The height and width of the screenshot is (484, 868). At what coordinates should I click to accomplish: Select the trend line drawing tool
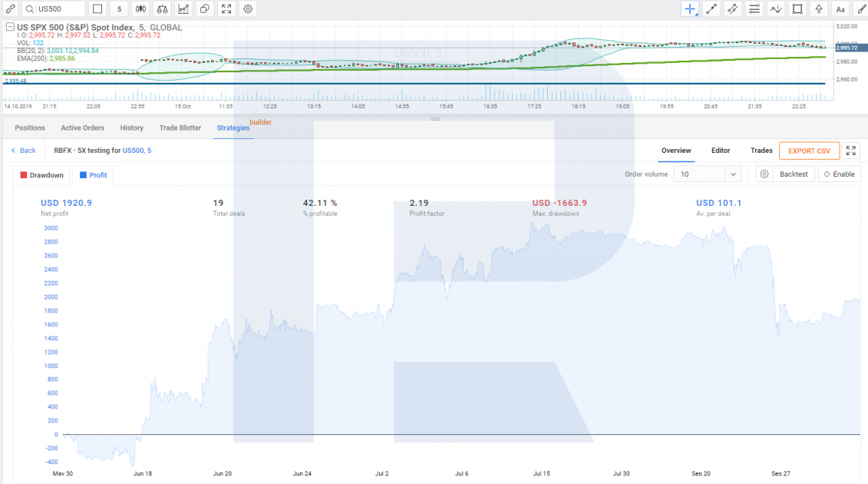pyautogui.click(x=711, y=9)
